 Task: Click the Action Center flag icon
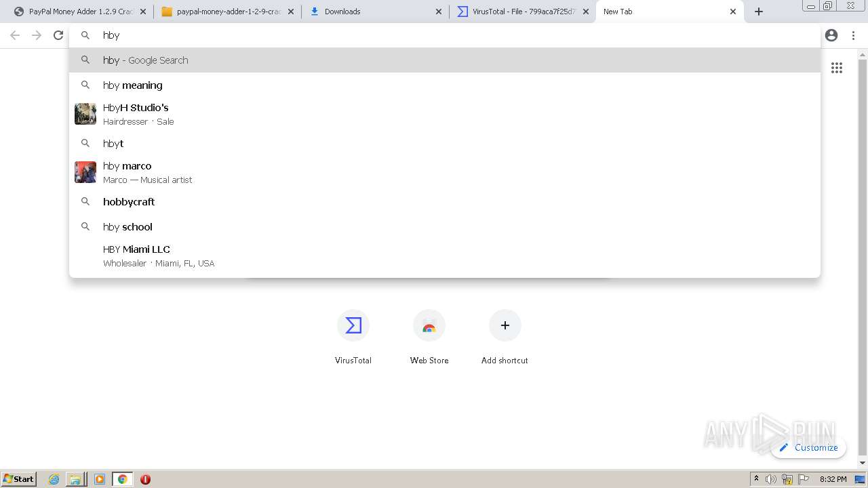pos(804,479)
